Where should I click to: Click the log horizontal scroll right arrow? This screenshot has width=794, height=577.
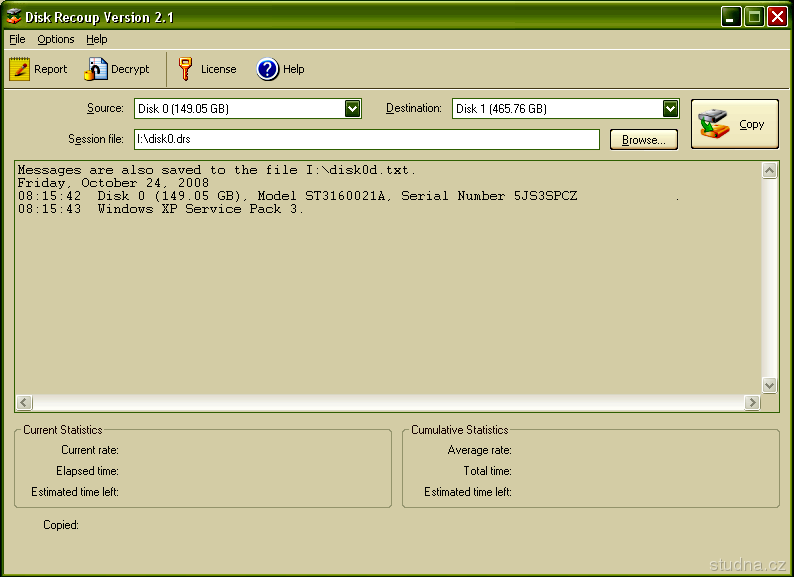752,402
